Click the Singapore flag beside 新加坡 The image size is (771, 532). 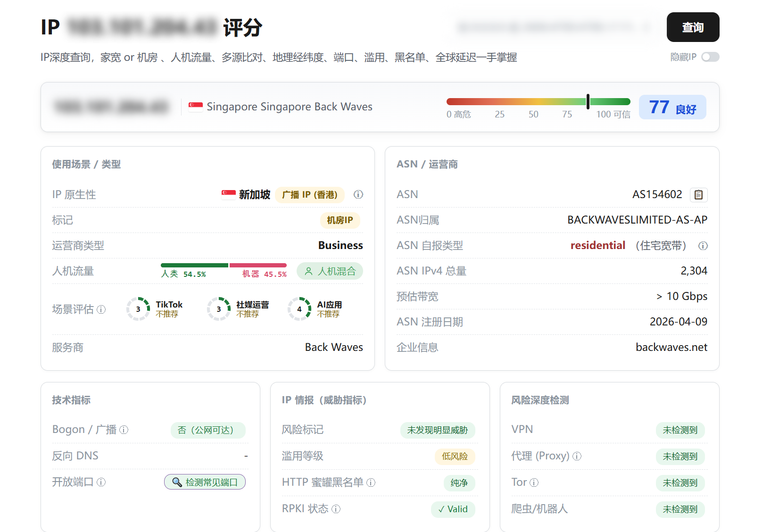click(x=229, y=194)
